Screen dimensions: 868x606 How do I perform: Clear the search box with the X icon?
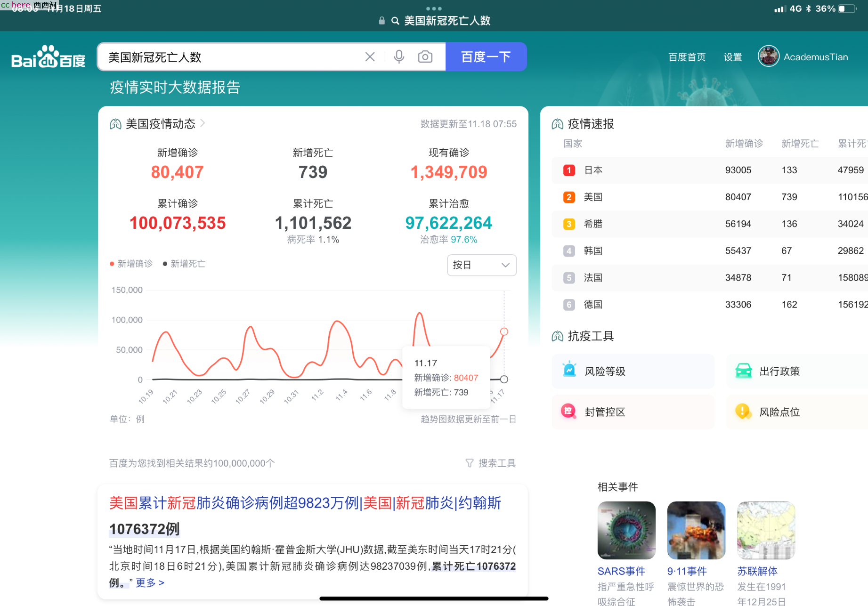[370, 57]
